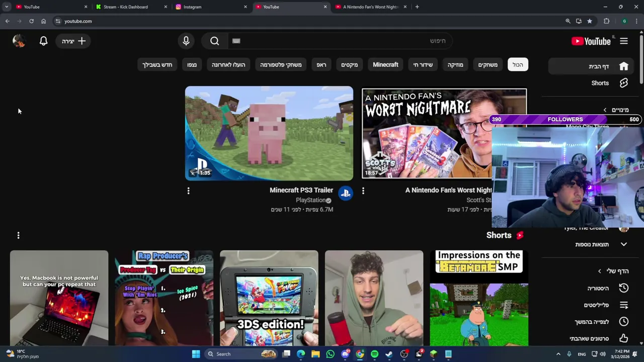Open the tab search dropdown in Chrome
This screenshot has width=644, height=362.
point(7,7)
